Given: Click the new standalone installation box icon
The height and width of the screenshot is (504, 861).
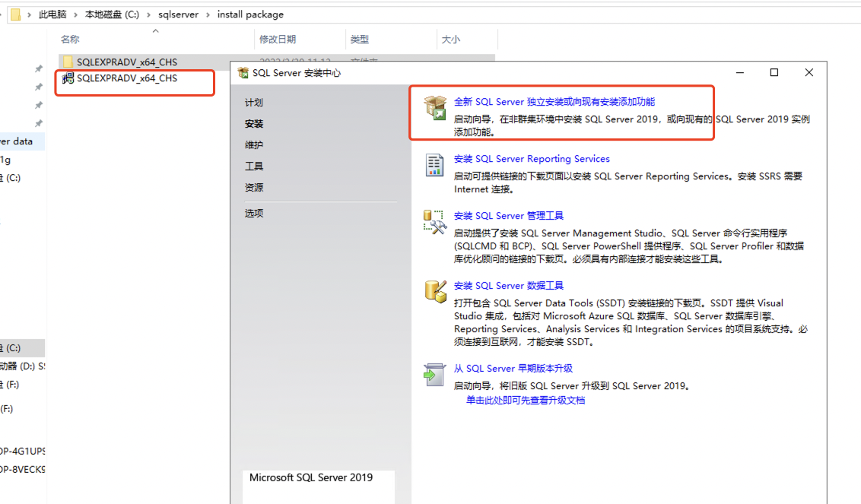Looking at the screenshot, I should pos(435,107).
